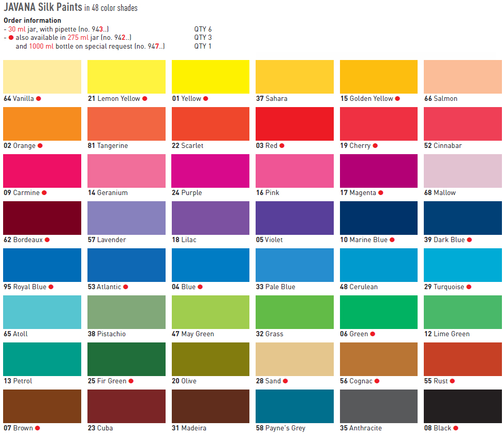Pick the 28 Sand color swatch
504x434 pixels.
(294, 359)
